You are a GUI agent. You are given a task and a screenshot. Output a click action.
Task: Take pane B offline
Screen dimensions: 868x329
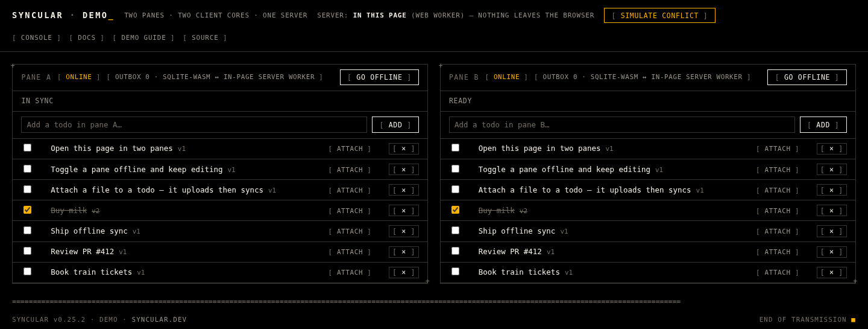click(x=807, y=77)
